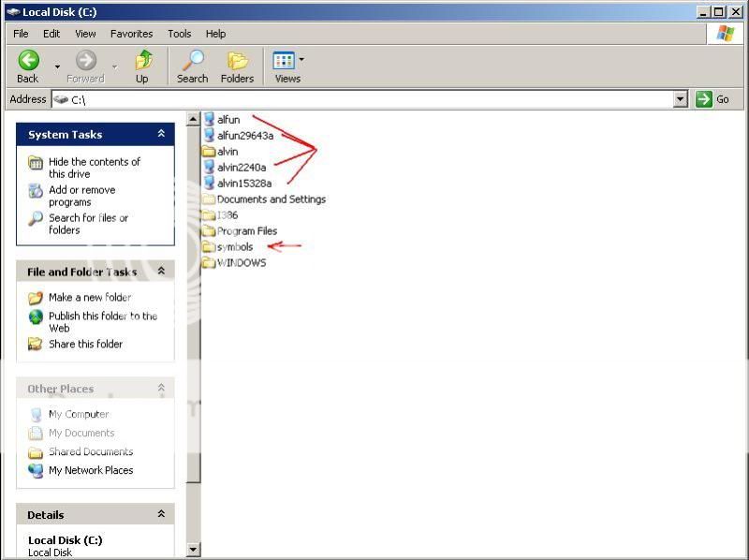This screenshot has width=749, height=560.
Task: Click the drive icon in the title bar
Action: 13,12
